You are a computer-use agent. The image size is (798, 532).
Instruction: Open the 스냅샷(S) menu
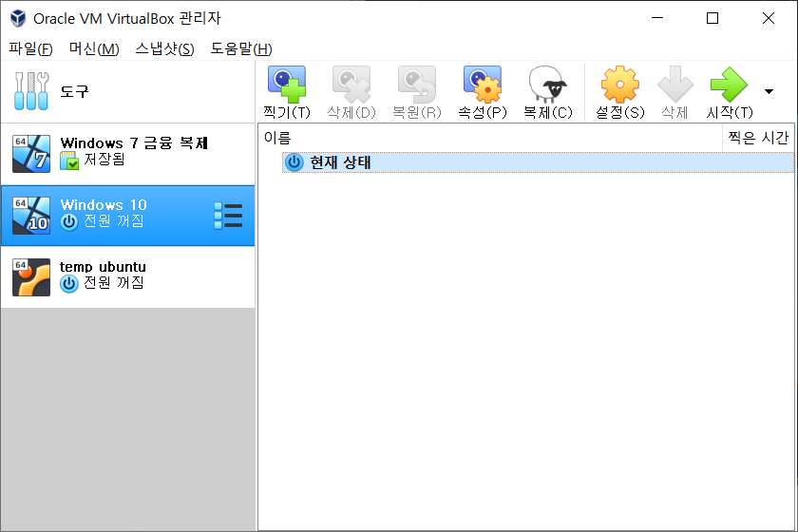(x=164, y=48)
